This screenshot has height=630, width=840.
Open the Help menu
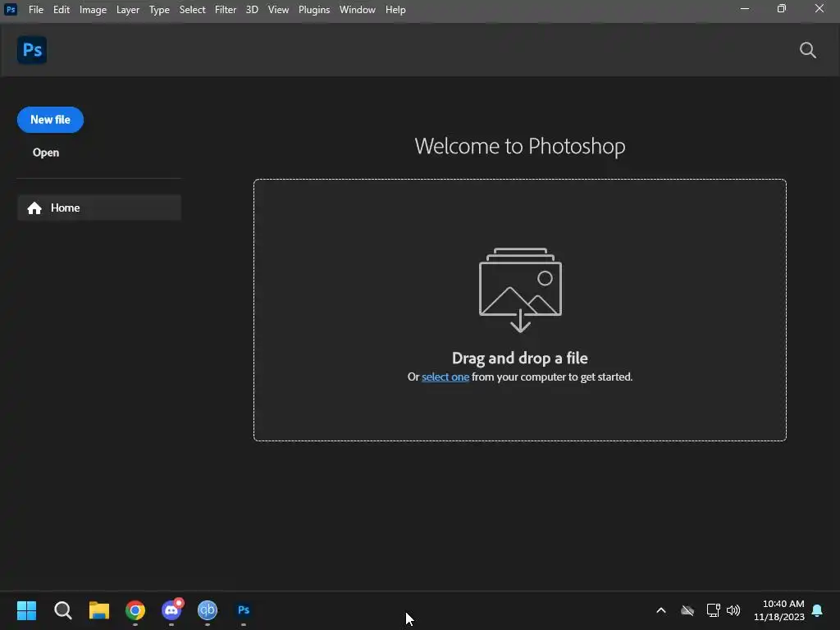pos(395,10)
